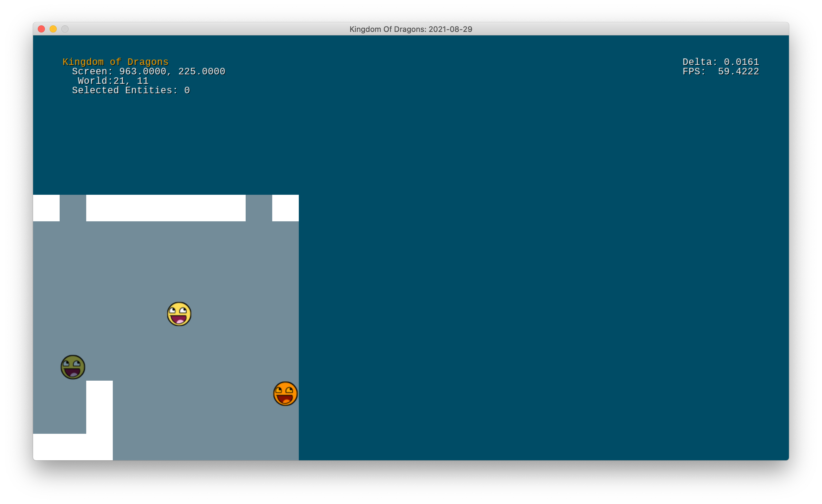Click white wall at bottom-left map corner

point(60,447)
